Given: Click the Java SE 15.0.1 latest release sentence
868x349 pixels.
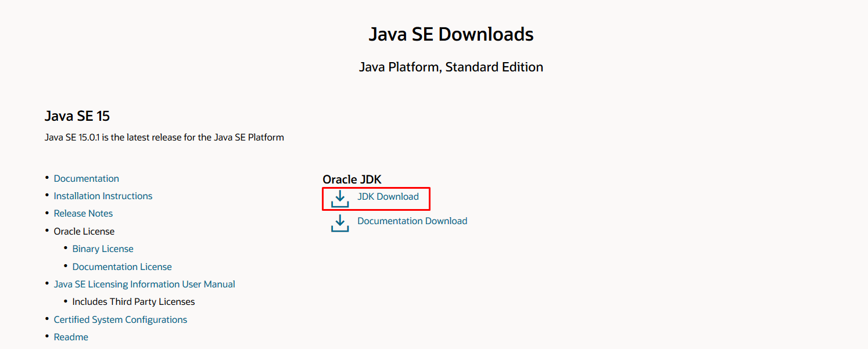Looking at the screenshot, I should tap(164, 138).
